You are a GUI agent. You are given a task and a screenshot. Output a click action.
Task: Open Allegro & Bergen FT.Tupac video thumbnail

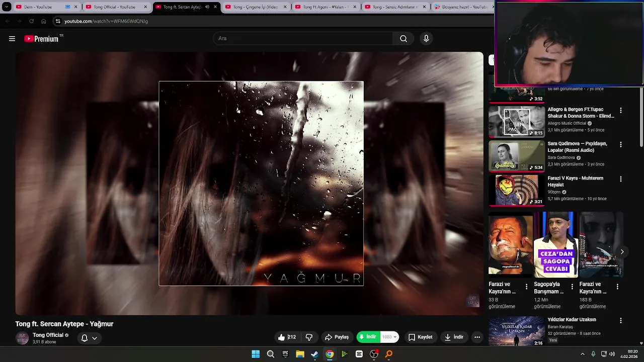coord(517,122)
